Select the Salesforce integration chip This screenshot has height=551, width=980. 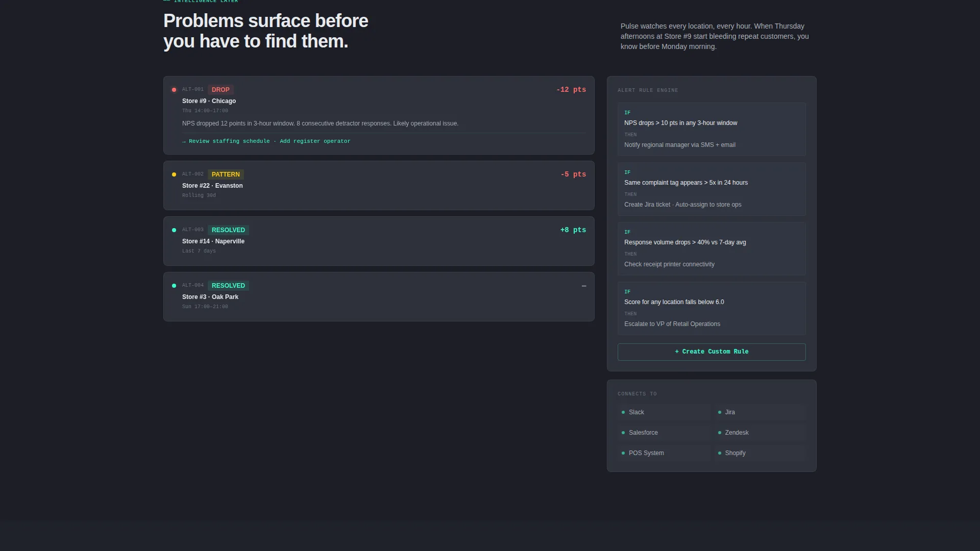664,433
